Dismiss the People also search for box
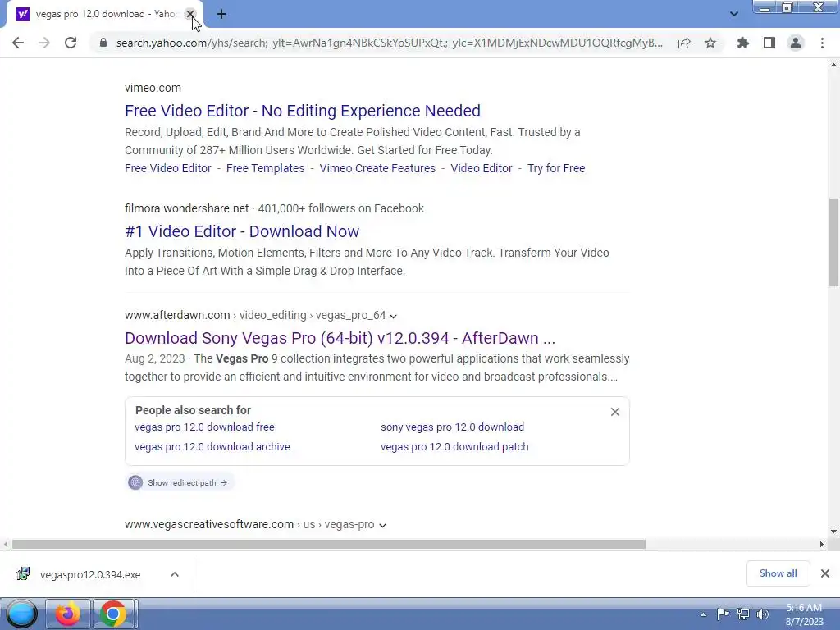The image size is (840, 630). point(615,412)
